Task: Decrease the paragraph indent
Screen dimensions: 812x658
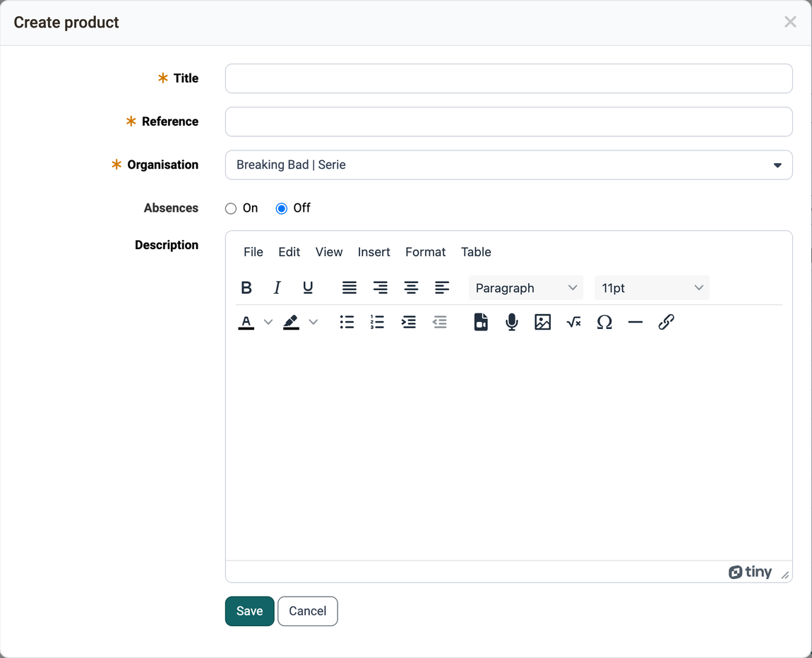Action: click(x=439, y=322)
